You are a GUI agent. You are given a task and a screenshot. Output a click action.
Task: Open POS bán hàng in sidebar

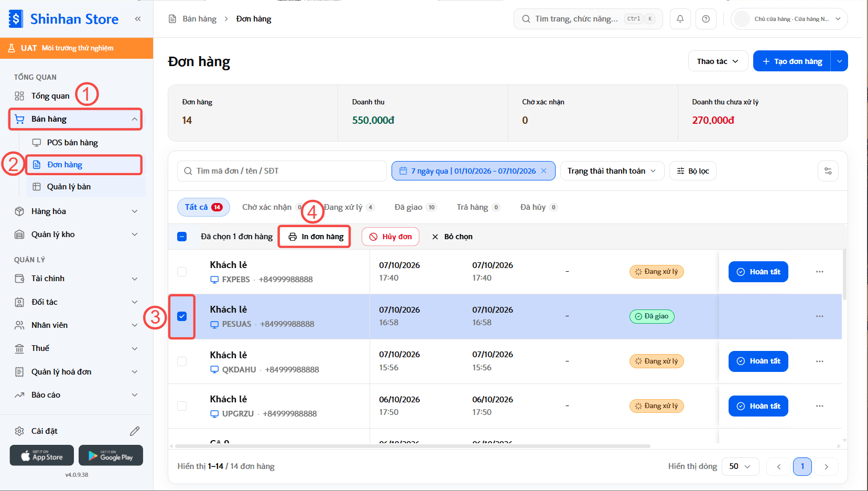click(86, 143)
